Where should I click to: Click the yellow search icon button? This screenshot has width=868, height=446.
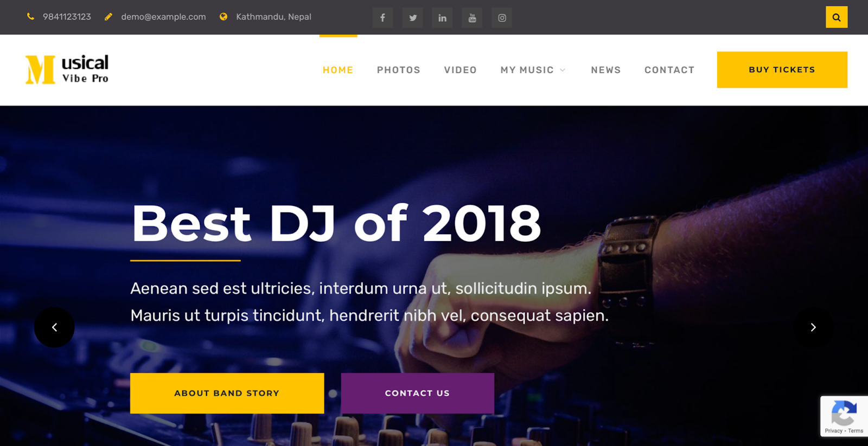(837, 17)
